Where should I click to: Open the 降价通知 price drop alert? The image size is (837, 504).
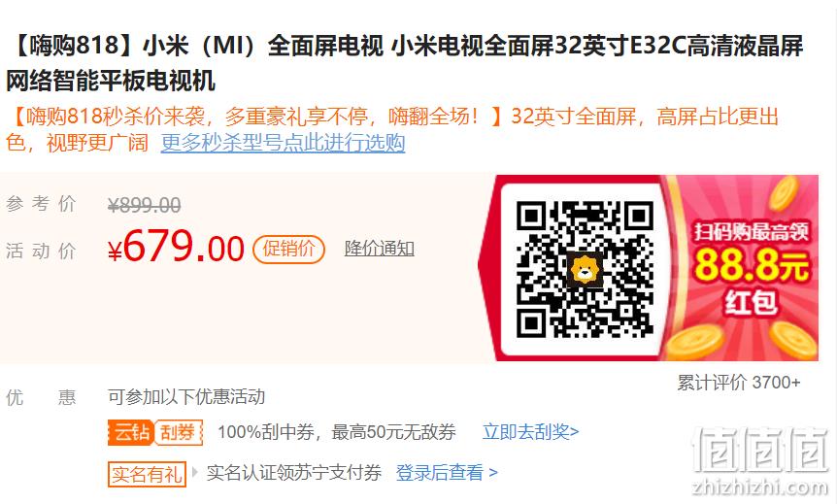(380, 249)
